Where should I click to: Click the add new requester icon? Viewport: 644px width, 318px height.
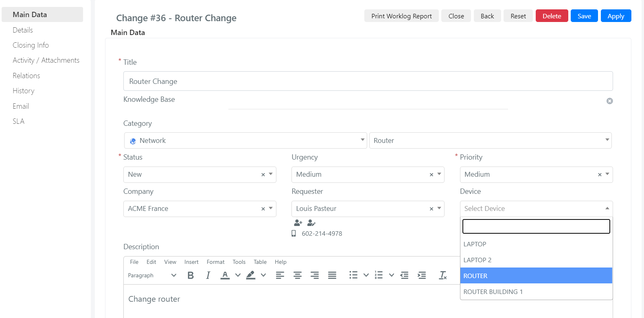[x=298, y=223]
